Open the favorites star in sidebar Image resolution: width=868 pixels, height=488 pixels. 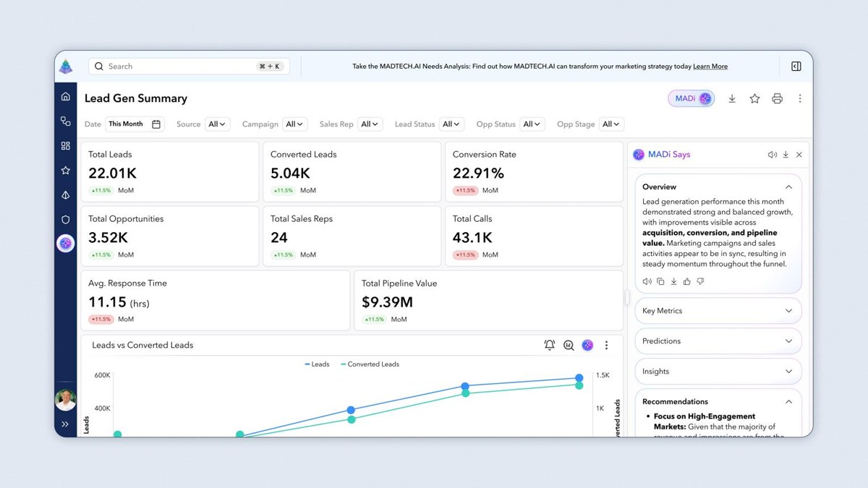pyautogui.click(x=66, y=171)
